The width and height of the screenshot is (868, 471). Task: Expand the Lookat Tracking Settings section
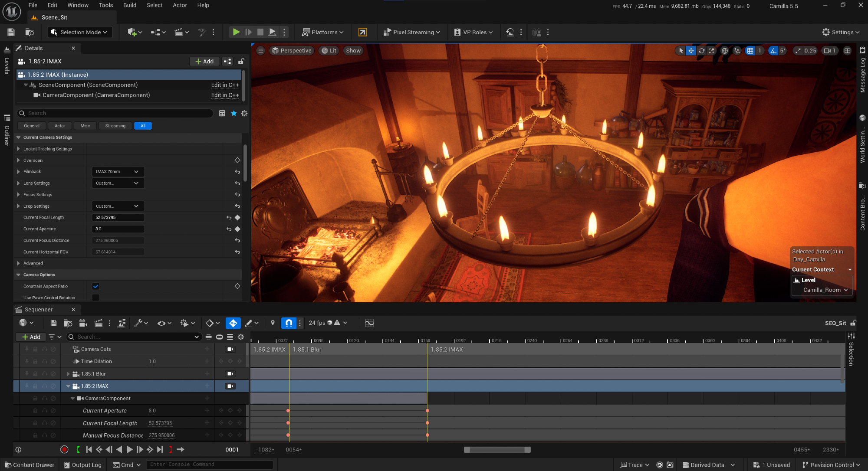(18, 149)
